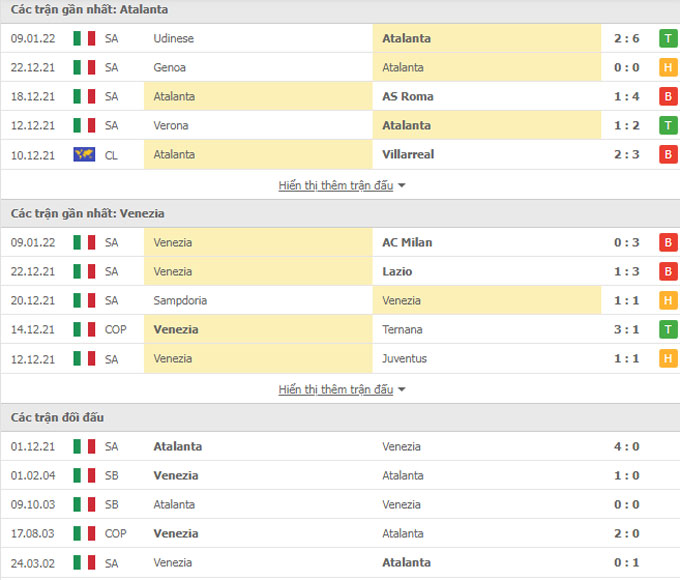Click the green T badge for Udinese-Atalanta match
The width and height of the screenshot is (680, 580).
[668, 38]
